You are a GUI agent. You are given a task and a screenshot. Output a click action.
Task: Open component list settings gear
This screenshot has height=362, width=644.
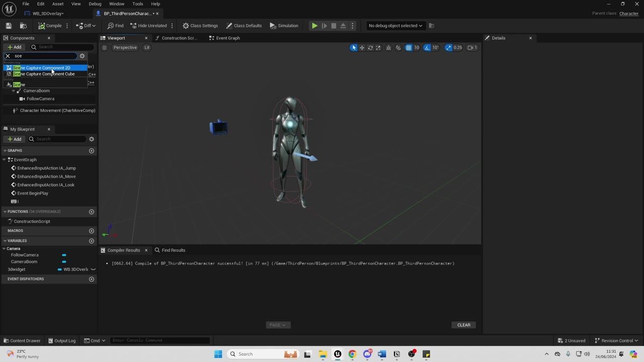click(83, 56)
